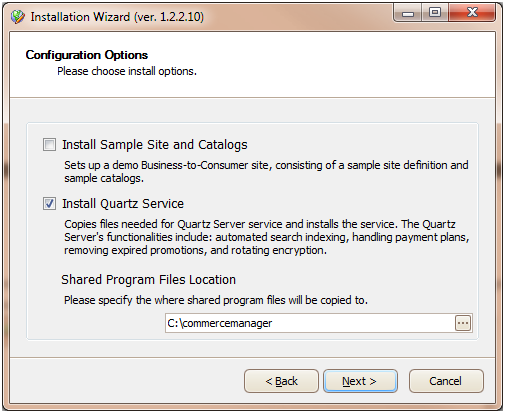The image size is (505, 413).
Task: Close the Installation Wizard with the X button
Action: pos(472,13)
